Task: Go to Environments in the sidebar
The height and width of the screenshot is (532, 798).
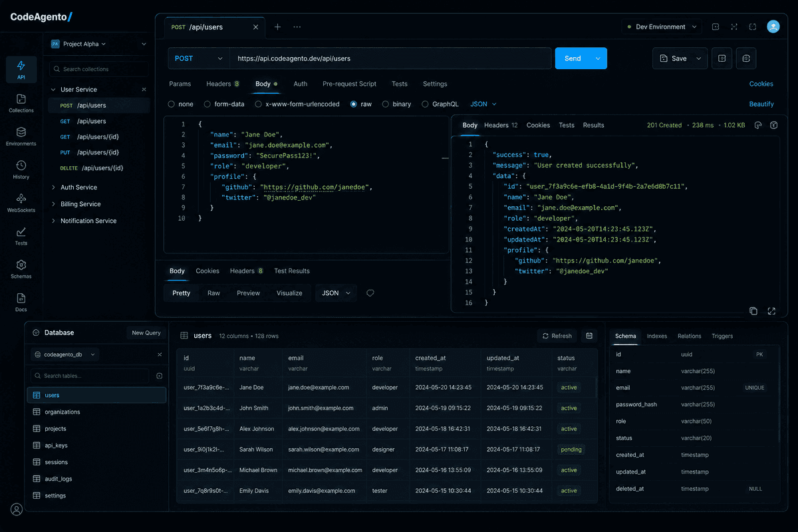Action: click(x=21, y=136)
